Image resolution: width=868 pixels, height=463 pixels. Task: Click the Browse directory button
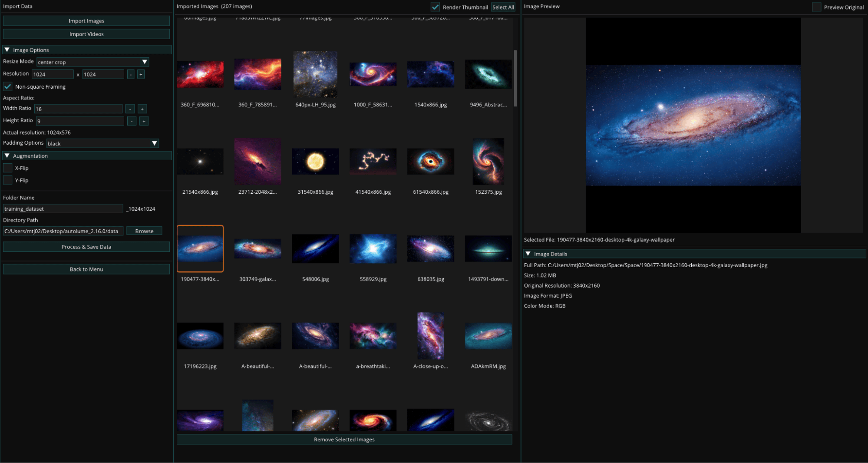pyautogui.click(x=144, y=231)
